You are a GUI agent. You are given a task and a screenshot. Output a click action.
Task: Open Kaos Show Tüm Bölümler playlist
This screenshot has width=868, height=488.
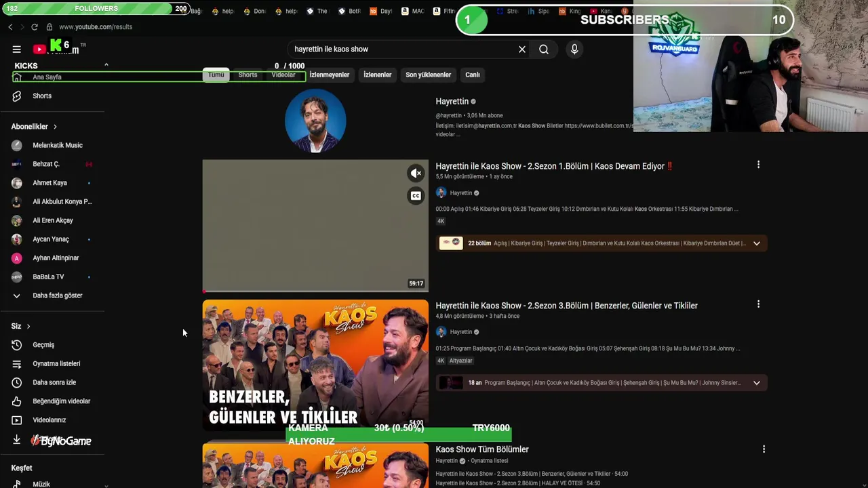click(x=482, y=449)
